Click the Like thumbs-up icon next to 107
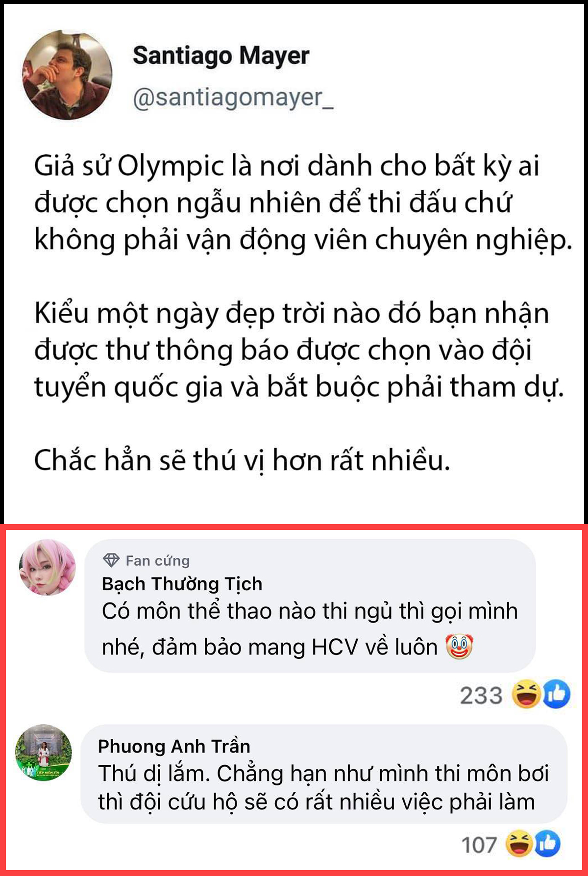 coord(547,844)
